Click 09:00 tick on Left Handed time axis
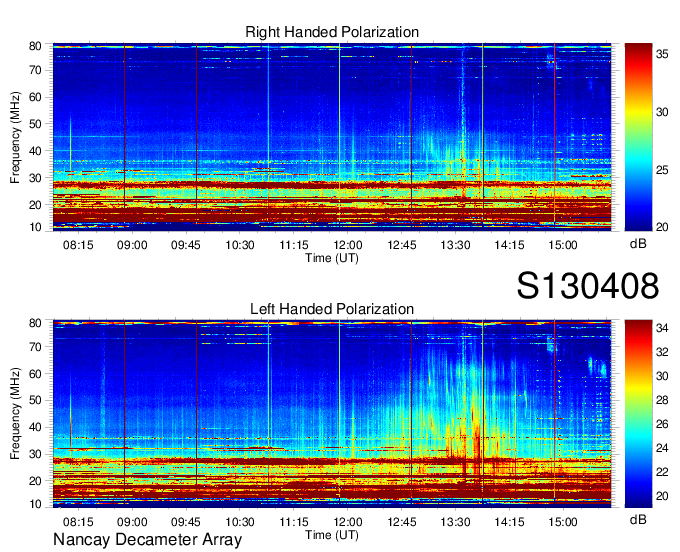 [x=132, y=522]
